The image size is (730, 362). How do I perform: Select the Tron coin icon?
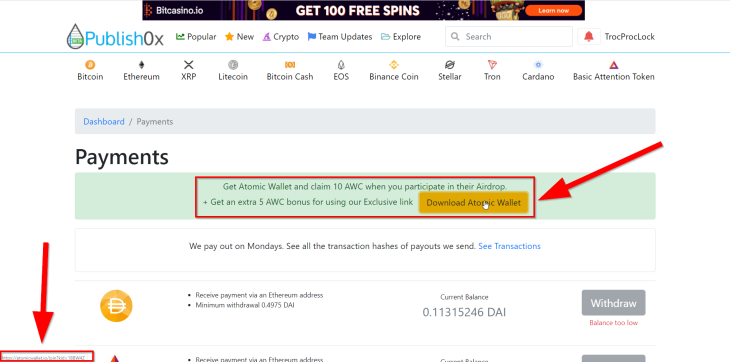[492, 65]
